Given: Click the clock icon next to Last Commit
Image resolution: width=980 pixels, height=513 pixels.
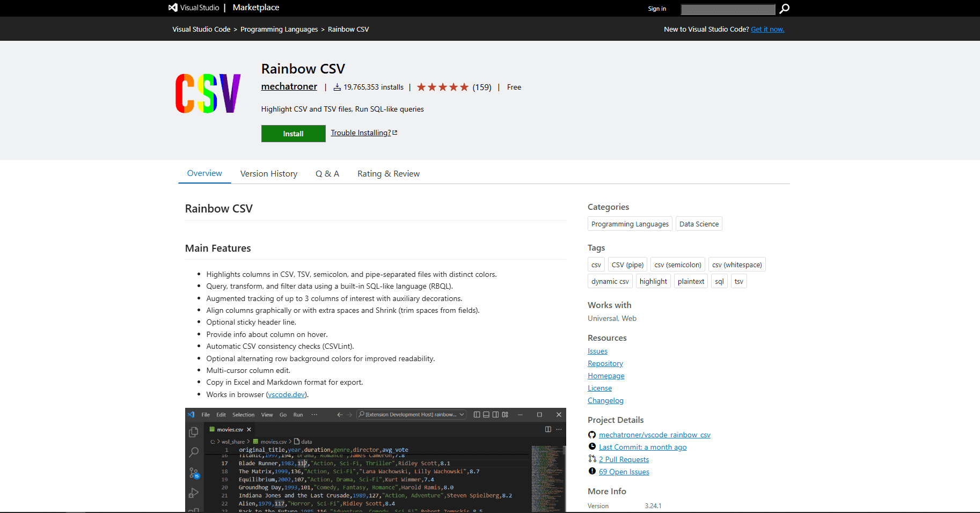Looking at the screenshot, I should coord(592,446).
